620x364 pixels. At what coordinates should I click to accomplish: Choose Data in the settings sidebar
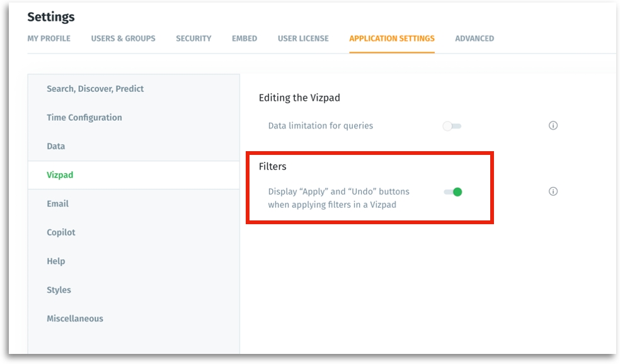coord(56,146)
